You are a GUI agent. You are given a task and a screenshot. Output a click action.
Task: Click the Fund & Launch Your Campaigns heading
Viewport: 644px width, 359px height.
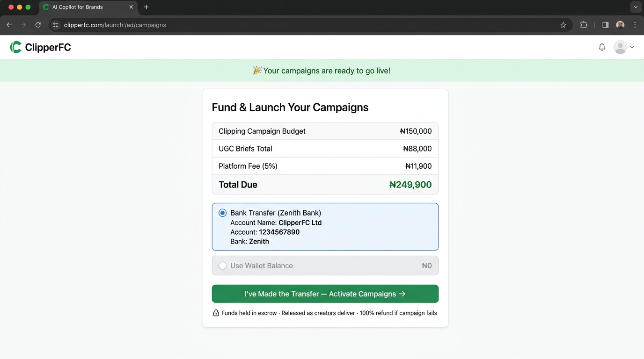290,108
